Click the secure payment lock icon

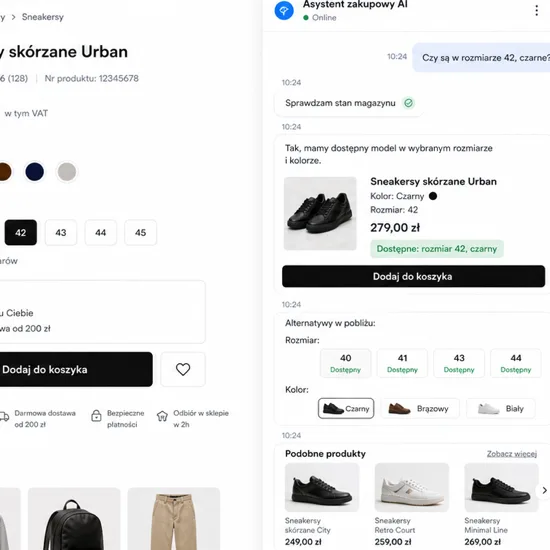click(x=96, y=415)
